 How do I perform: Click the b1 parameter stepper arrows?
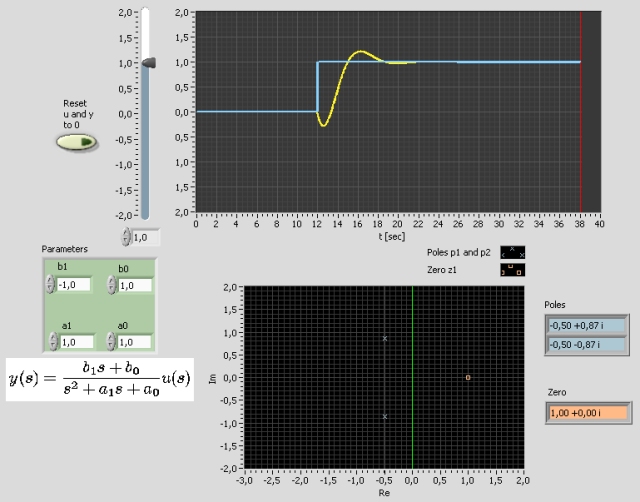[x=51, y=285]
